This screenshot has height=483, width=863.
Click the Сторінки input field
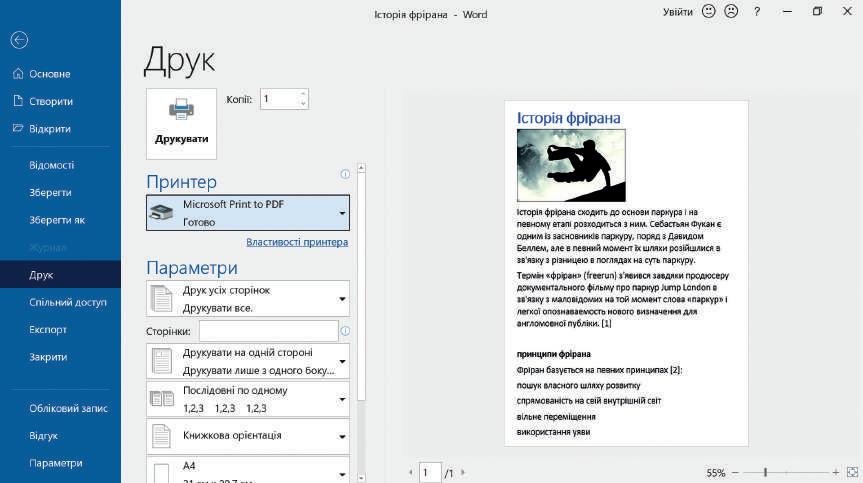pyautogui.click(x=269, y=331)
